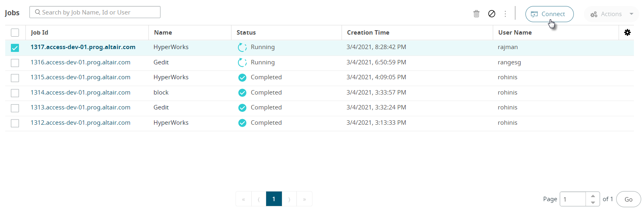The image size is (644, 208).
Task: Check the checkbox for job 1316
Action: (15, 63)
